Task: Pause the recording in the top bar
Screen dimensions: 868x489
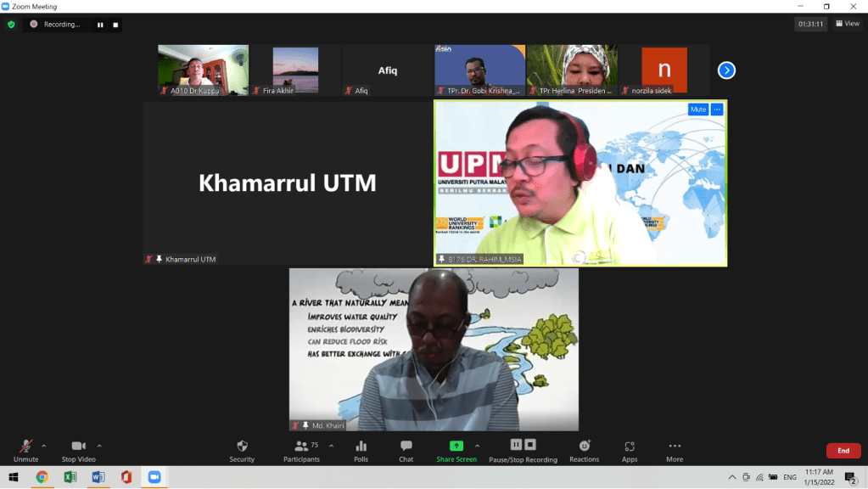Action: coord(100,25)
